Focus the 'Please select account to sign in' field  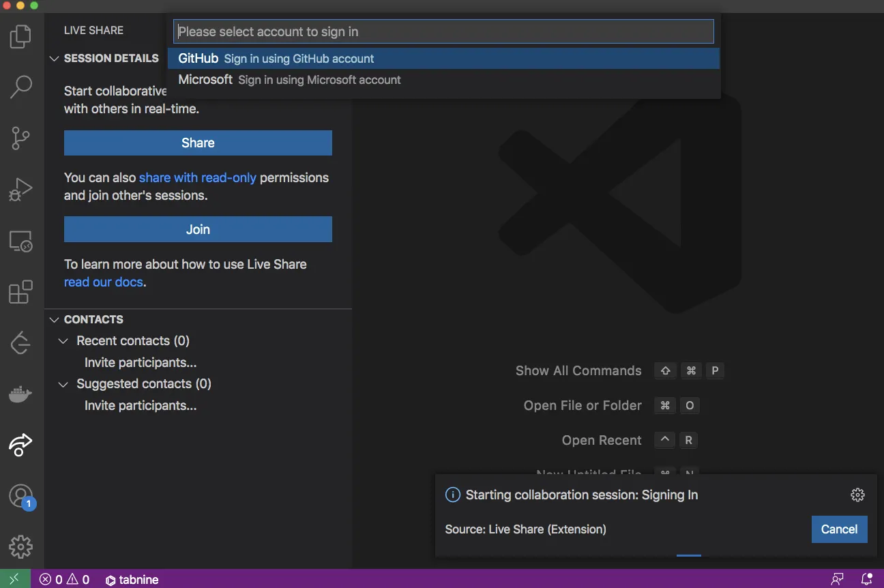click(443, 31)
